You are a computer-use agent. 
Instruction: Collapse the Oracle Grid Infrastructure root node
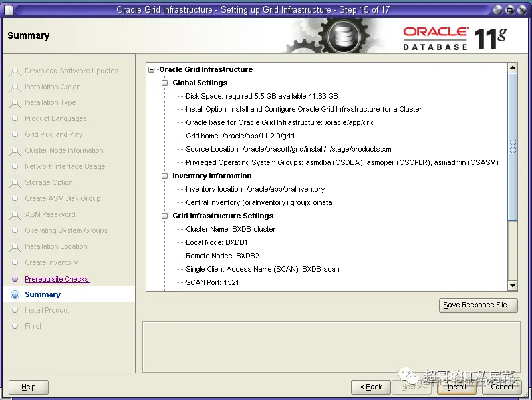tap(152, 70)
